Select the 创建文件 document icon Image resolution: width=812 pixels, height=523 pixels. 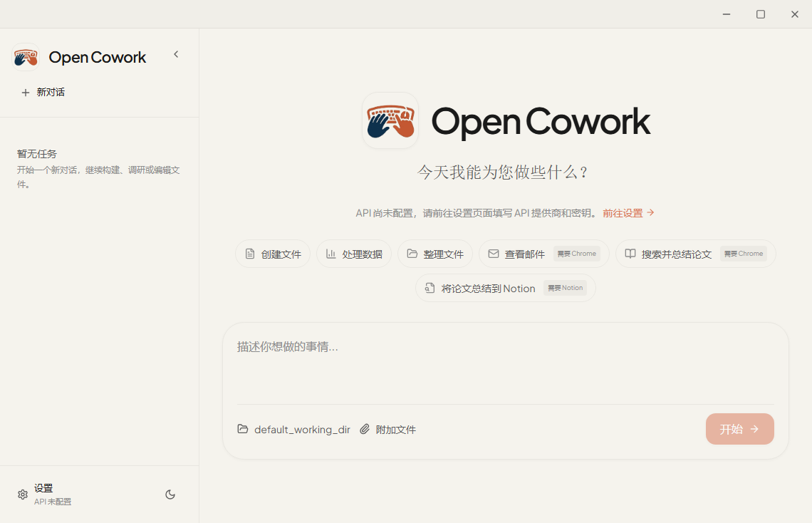(250, 254)
